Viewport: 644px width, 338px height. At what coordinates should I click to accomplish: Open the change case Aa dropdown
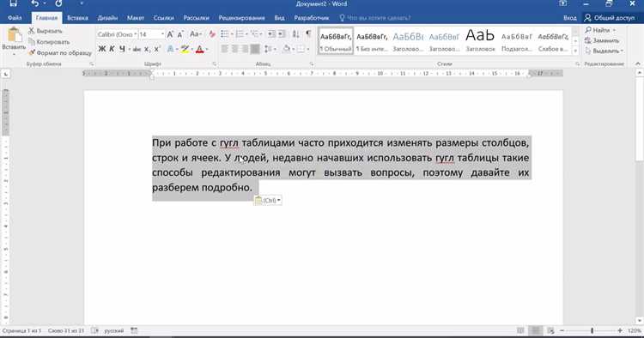[196, 34]
